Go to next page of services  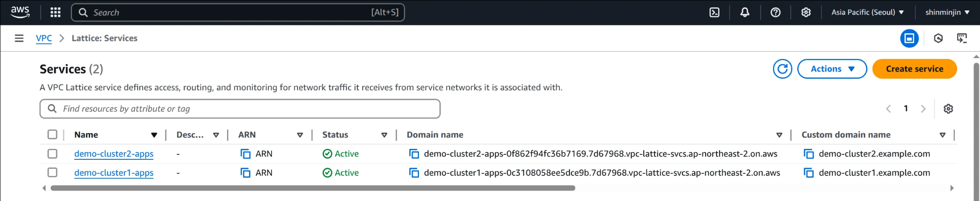tap(923, 109)
